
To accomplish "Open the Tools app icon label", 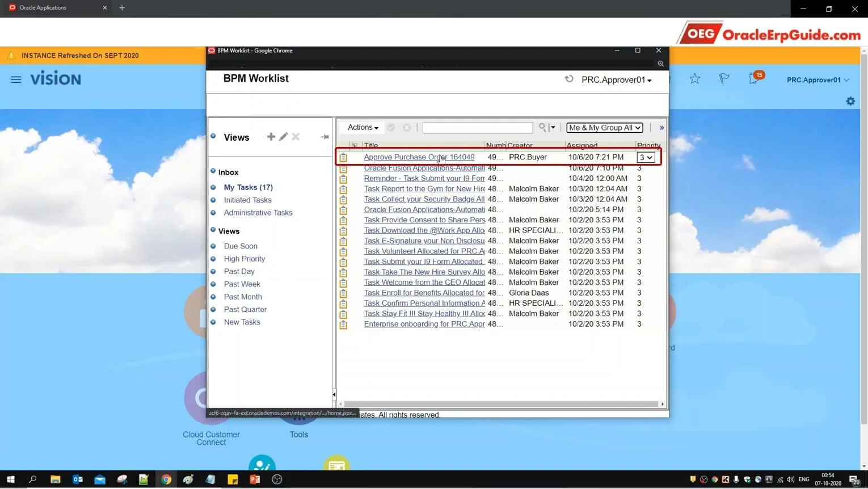I will pyautogui.click(x=299, y=435).
